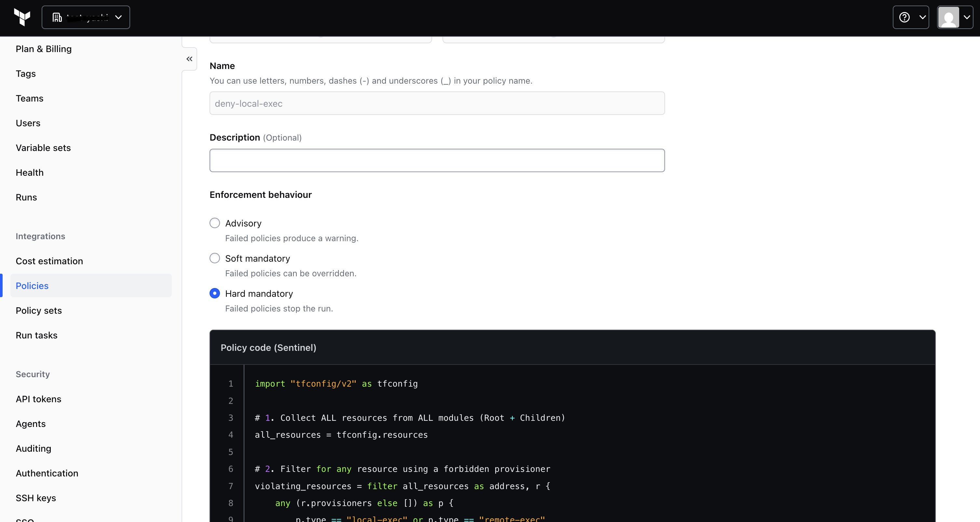This screenshot has height=522, width=980.
Task: Click the Terraform logo icon
Action: (22, 17)
